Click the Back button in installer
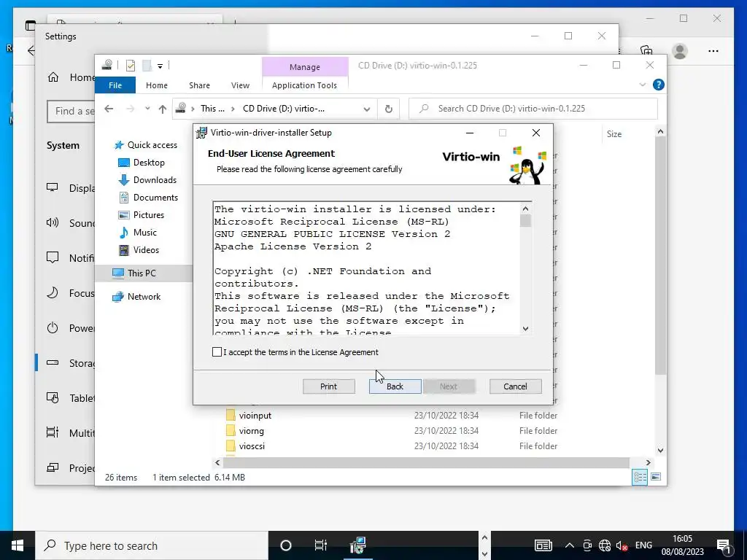 coord(395,386)
